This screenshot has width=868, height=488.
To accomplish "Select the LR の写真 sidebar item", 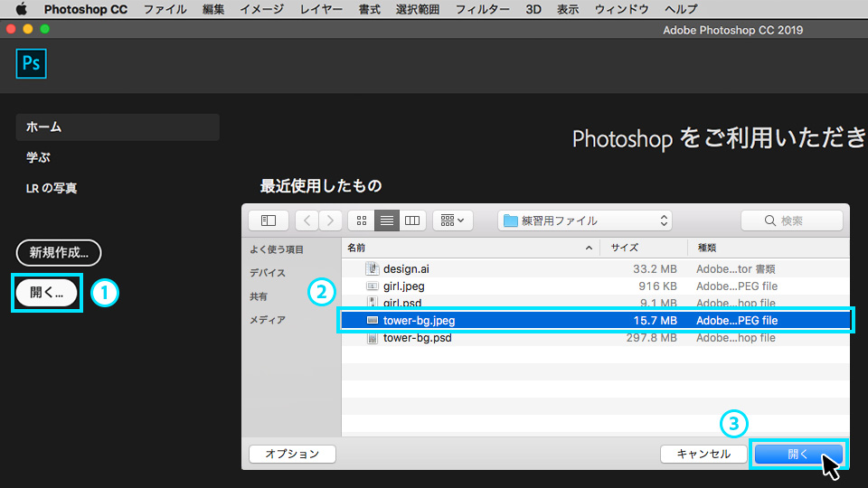I will pyautogui.click(x=51, y=188).
